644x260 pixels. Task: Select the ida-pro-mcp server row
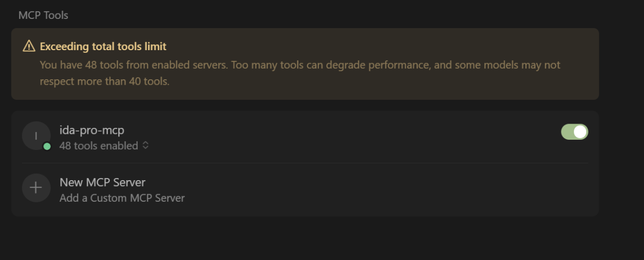(x=324, y=137)
